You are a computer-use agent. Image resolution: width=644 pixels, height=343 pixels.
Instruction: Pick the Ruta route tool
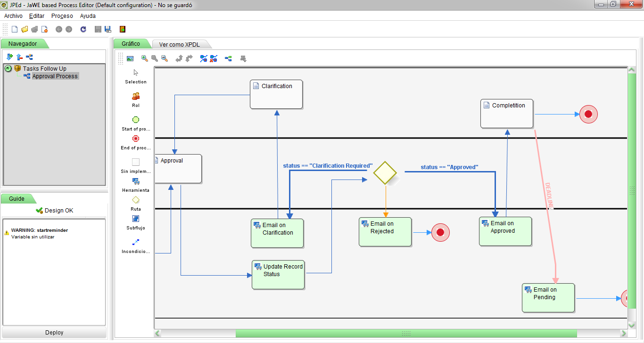136,200
